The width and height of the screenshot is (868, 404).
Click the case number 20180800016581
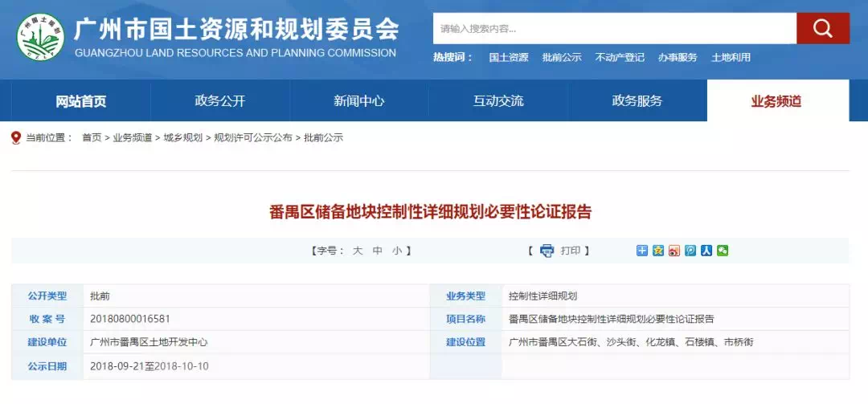[x=130, y=319]
